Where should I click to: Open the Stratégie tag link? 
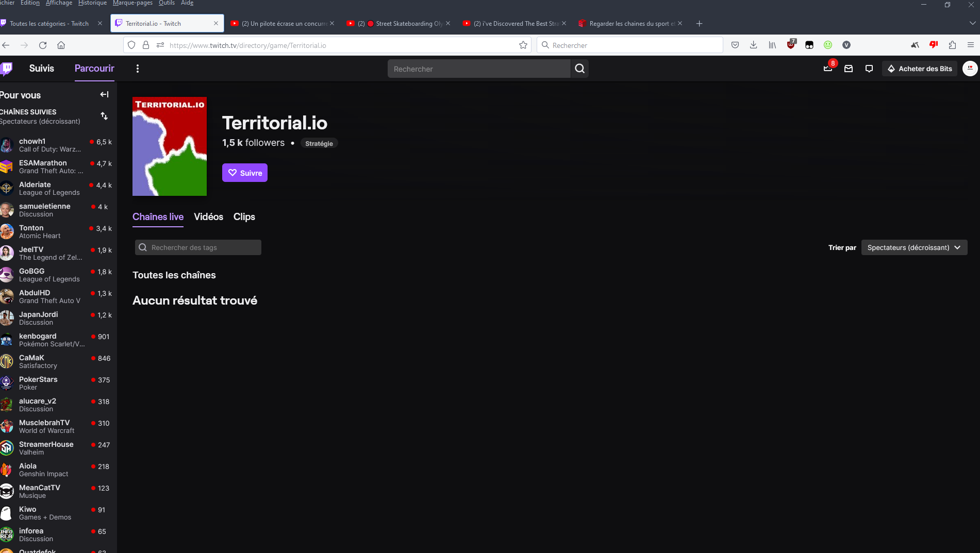click(x=319, y=143)
